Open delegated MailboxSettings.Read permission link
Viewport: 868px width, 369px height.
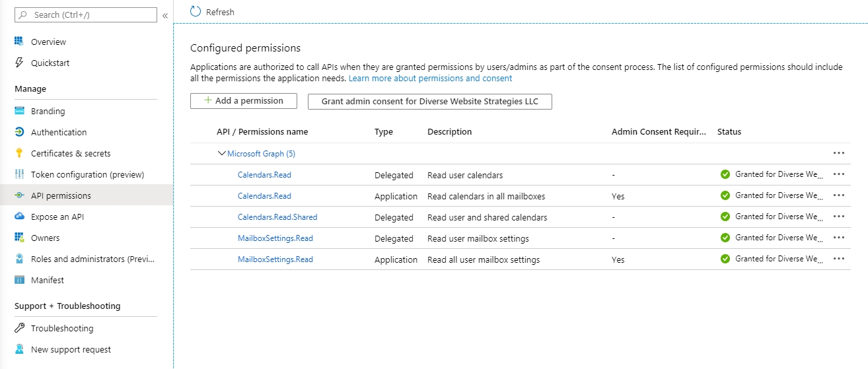(x=275, y=238)
